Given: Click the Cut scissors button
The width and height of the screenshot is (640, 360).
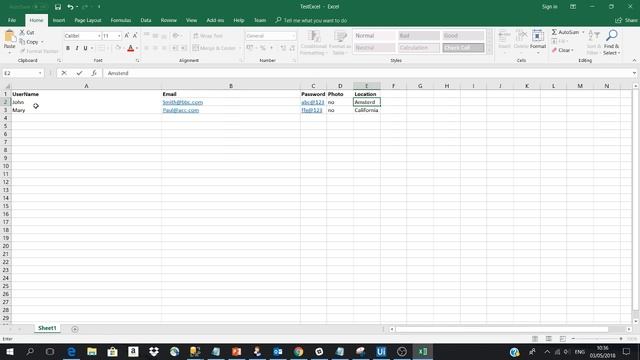Looking at the screenshot, I should coord(27,33).
